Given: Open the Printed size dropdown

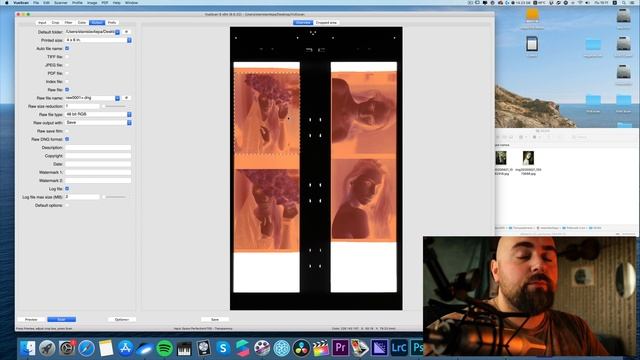Looking at the screenshot, I should 98,40.
